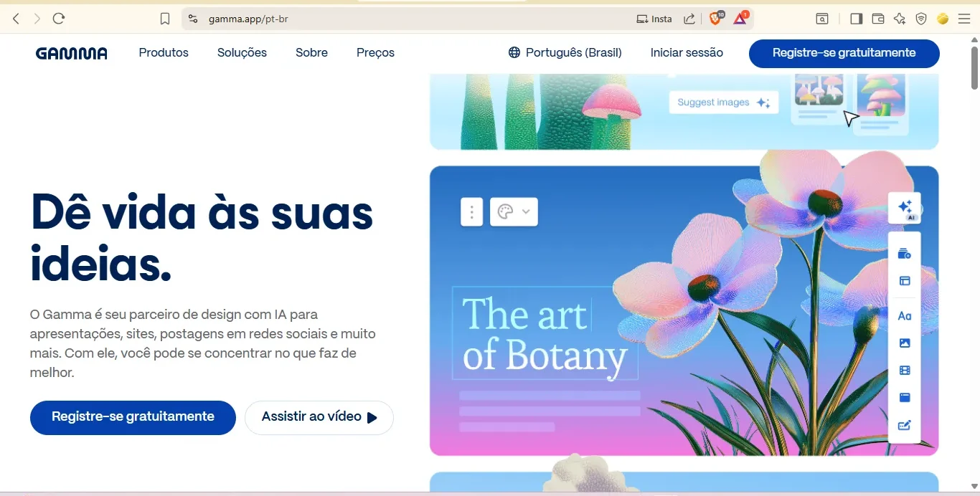The width and height of the screenshot is (980, 496).
Task: Click hero Registre-se gratuitamente button below the description
Action: click(133, 417)
